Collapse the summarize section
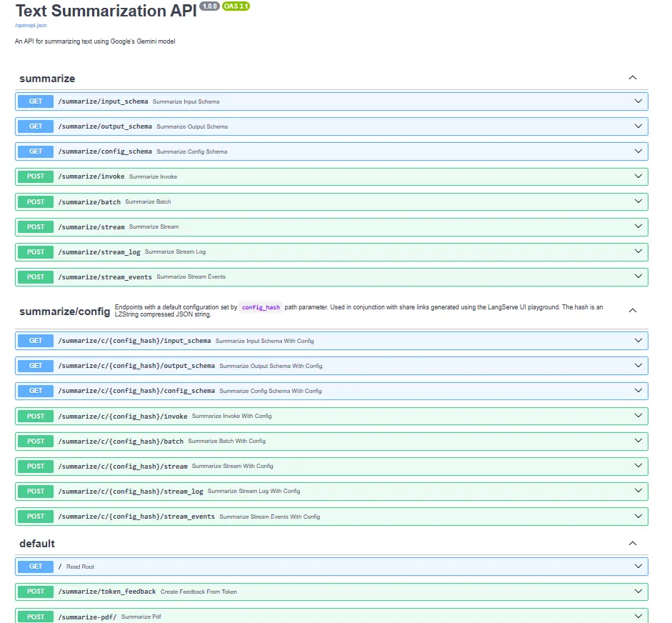The width and height of the screenshot is (672, 623). pyautogui.click(x=633, y=78)
